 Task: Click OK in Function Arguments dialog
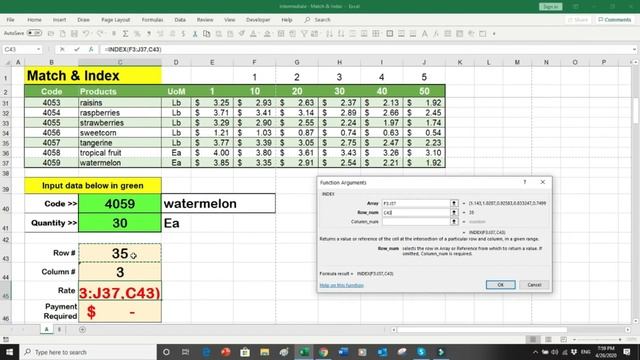click(500, 285)
